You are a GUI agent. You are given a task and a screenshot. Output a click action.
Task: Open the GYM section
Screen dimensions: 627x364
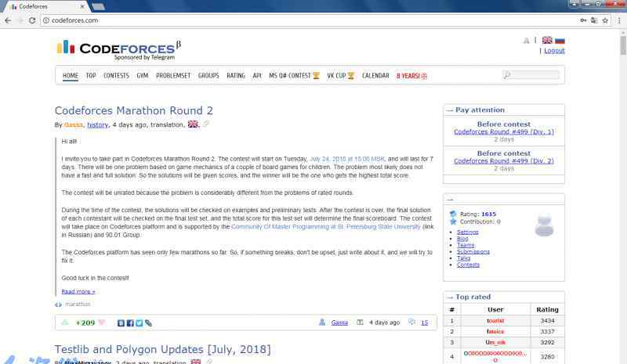(143, 75)
